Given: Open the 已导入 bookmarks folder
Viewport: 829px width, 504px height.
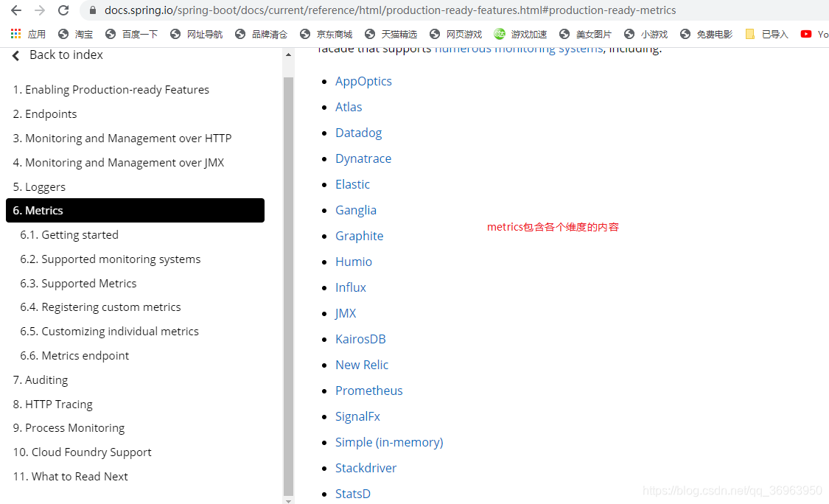Looking at the screenshot, I should click(765, 33).
